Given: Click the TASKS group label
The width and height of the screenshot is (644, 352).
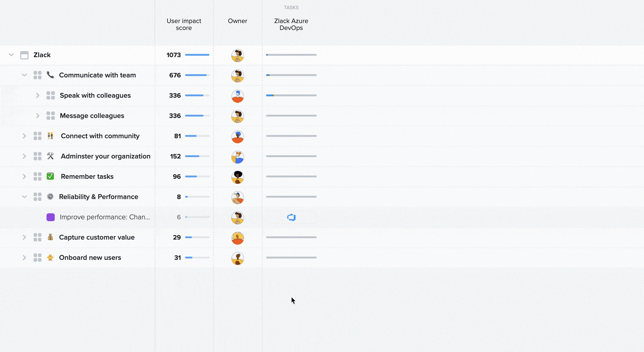Looking at the screenshot, I should coord(291,8).
